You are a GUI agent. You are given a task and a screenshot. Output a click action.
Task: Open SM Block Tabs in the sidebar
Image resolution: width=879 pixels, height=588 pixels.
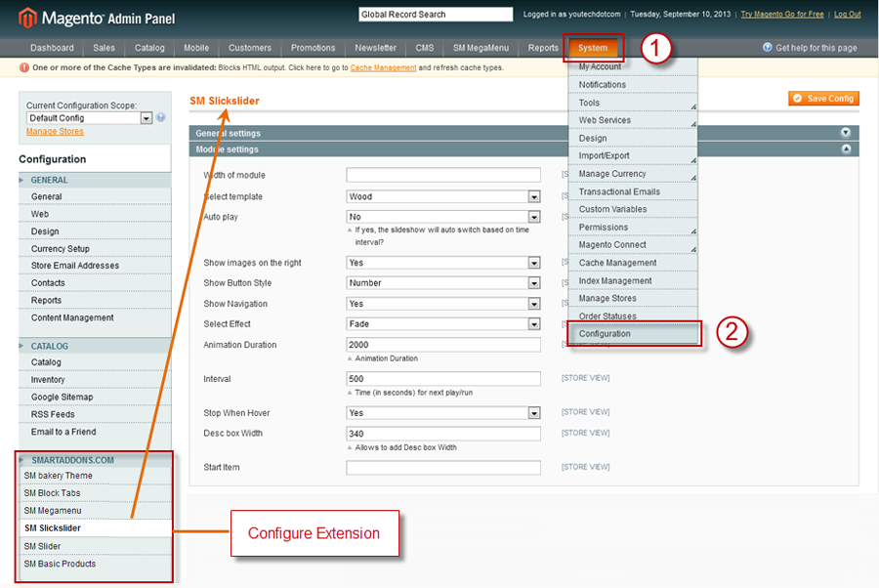coord(95,493)
